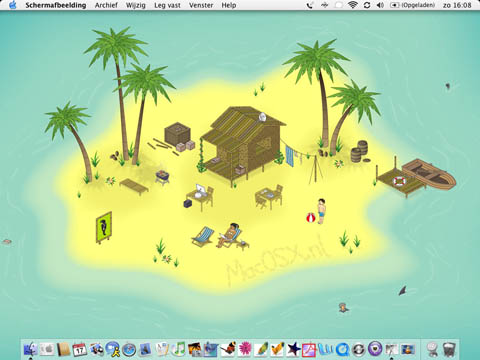Open the dark star dock icon
The height and width of the screenshot is (360, 480).
[x=293, y=349]
